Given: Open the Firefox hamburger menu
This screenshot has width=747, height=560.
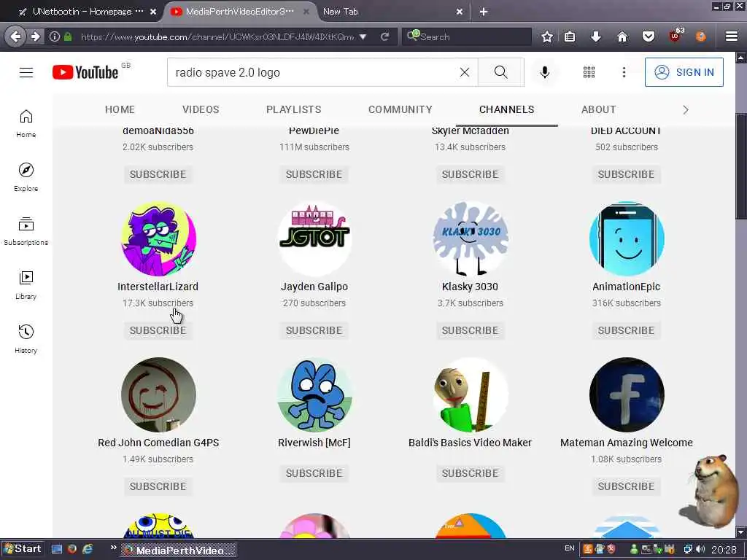Looking at the screenshot, I should [732, 36].
